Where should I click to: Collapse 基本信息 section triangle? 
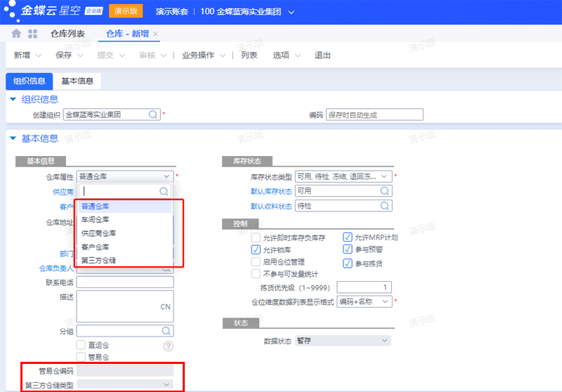point(13,138)
